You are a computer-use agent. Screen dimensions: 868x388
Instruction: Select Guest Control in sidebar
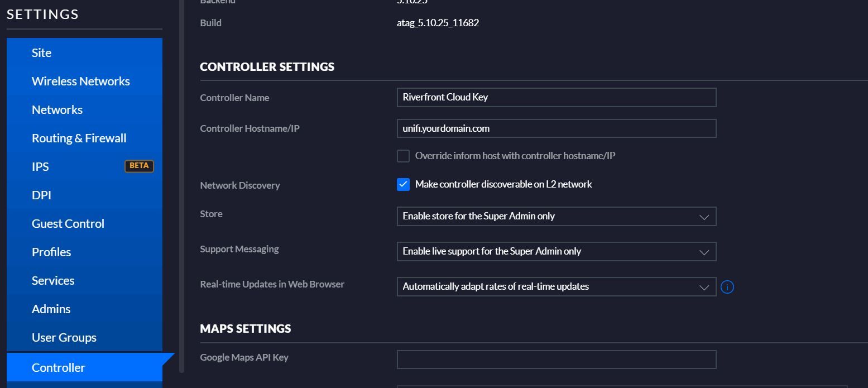pyautogui.click(x=68, y=223)
